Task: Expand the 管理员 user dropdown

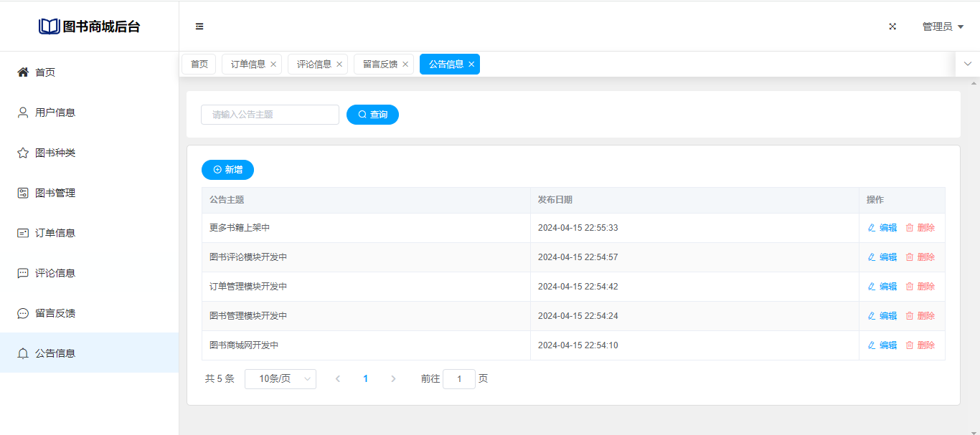Action: pyautogui.click(x=942, y=27)
